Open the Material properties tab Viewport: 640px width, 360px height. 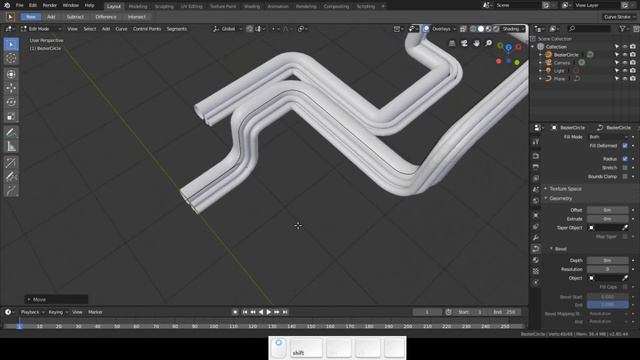(536, 260)
